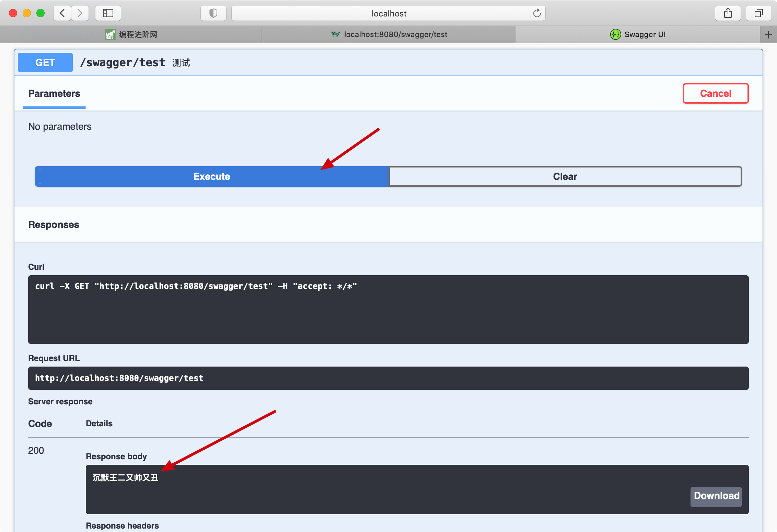Reload page with refresh icon

pyautogui.click(x=537, y=13)
